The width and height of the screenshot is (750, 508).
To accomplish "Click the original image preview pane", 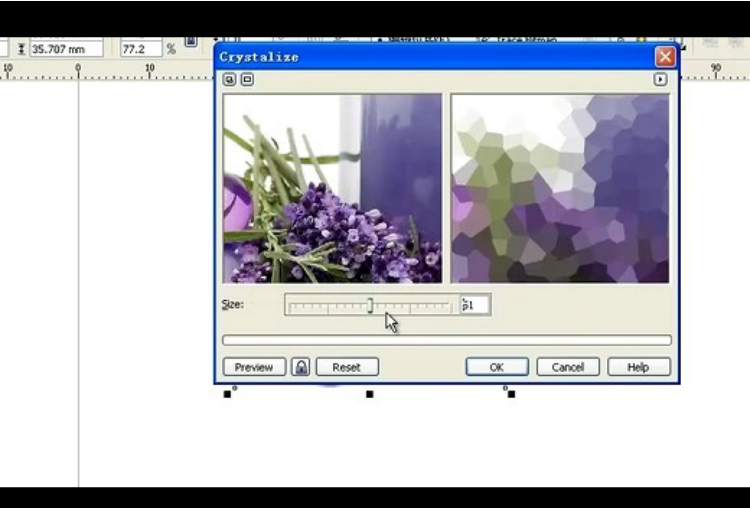I will (x=332, y=188).
